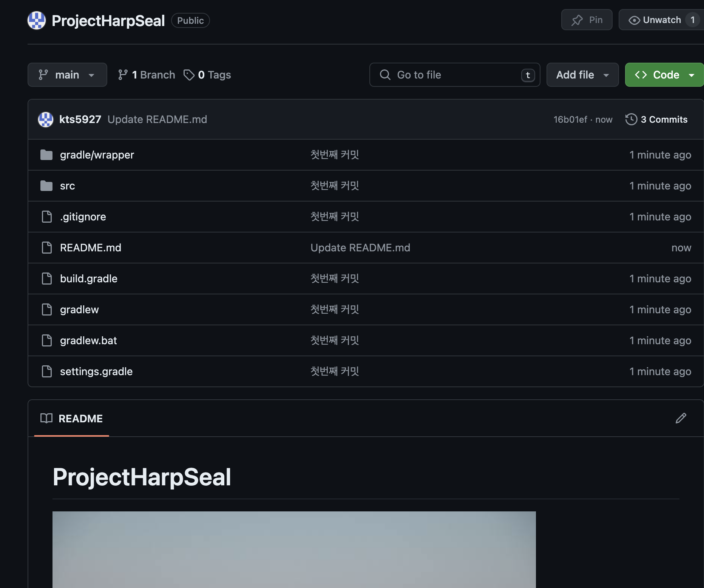
Task: Open the build.gradle file
Action: 88,279
